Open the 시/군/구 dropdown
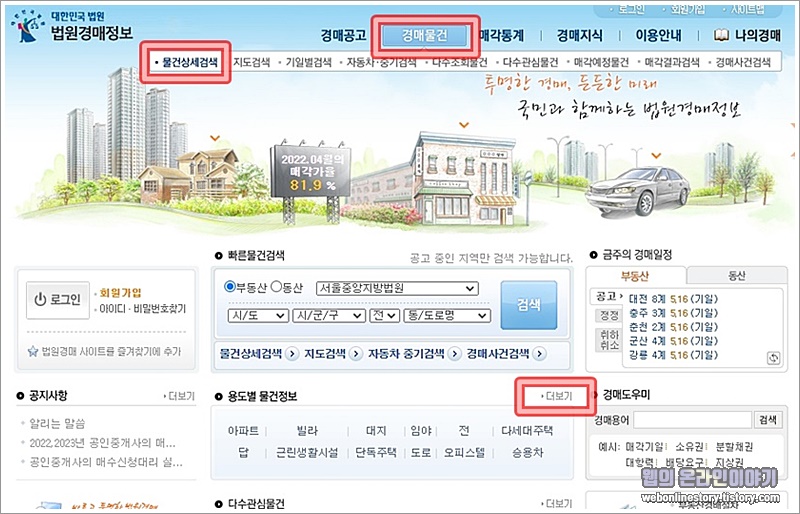The height and width of the screenshot is (514, 800). [329, 315]
